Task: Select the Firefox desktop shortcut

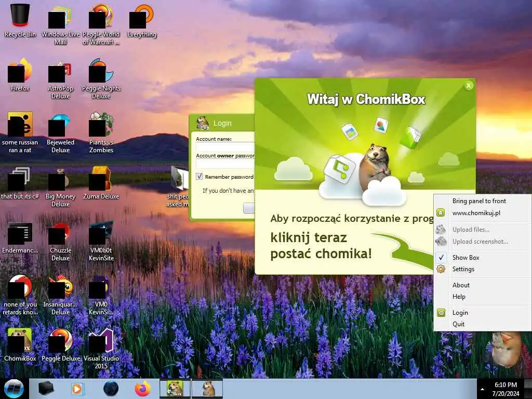Action: 20,75
